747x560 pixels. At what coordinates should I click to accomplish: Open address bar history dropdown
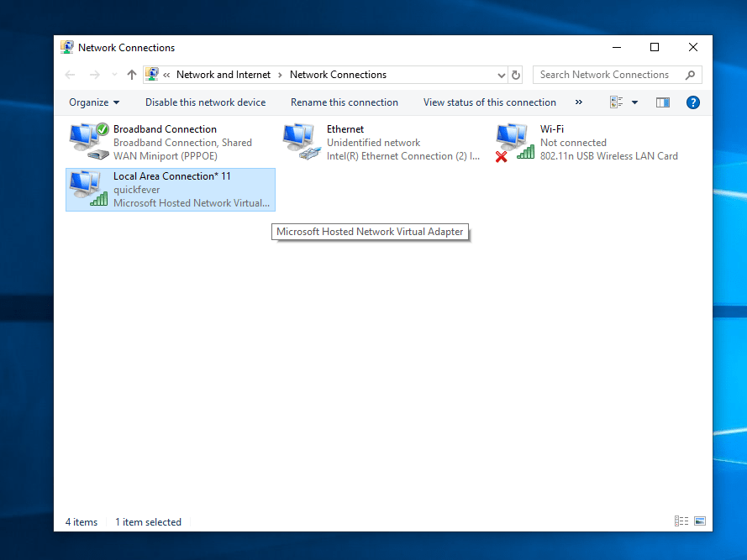(x=501, y=76)
